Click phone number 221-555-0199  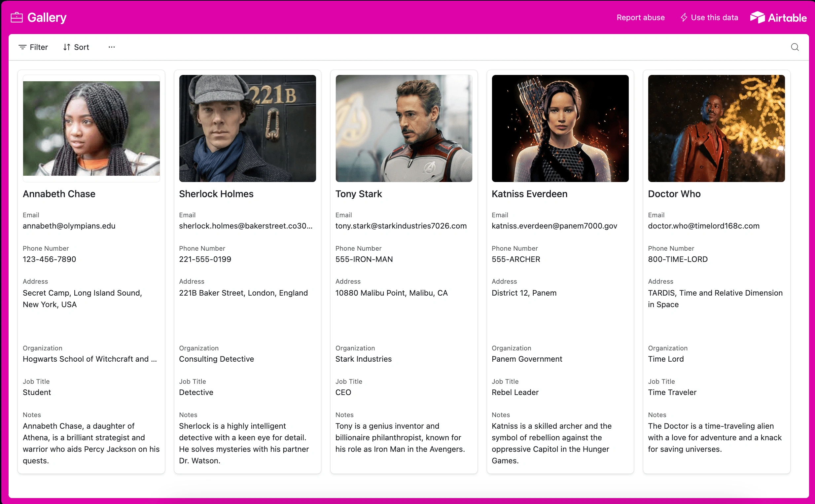pos(205,259)
